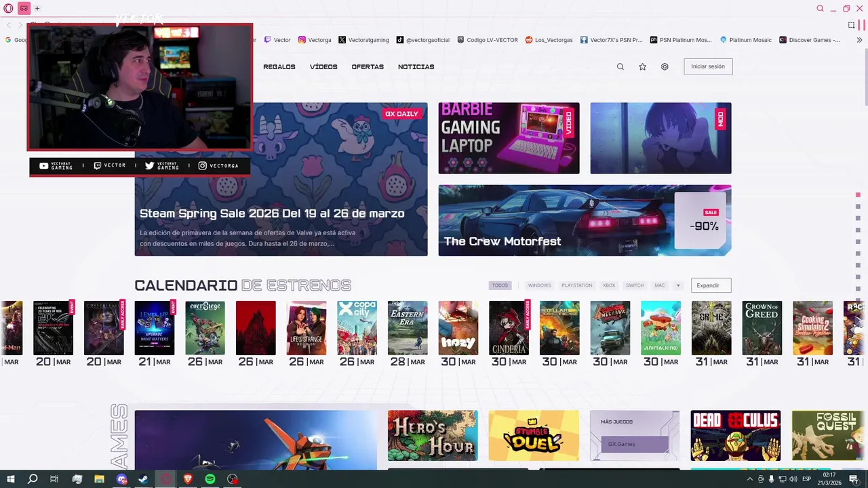Click the Iniciar sesión button
868x488 pixels.
tap(708, 66)
